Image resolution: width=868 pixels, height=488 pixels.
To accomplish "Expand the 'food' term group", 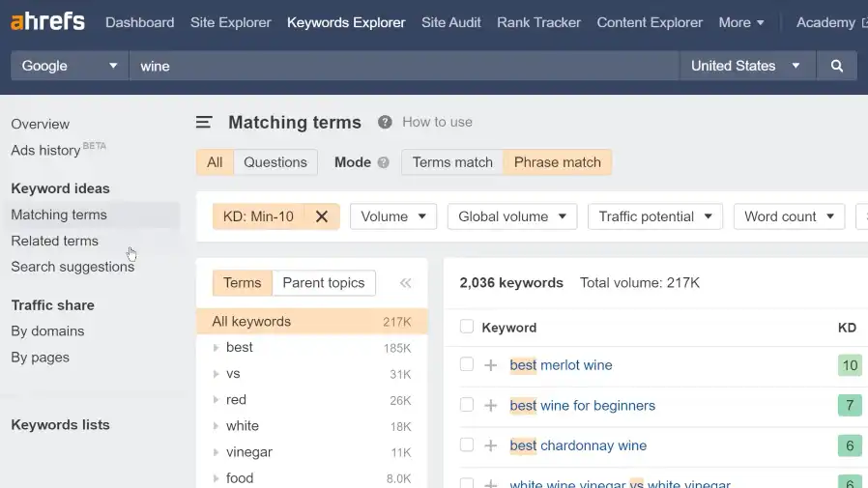I will (x=216, y=478).
